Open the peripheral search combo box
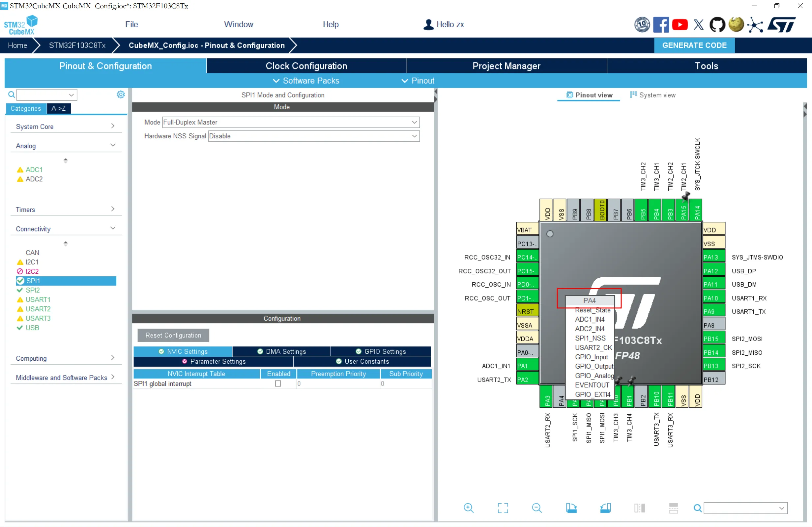This screenshot has height=527, width=812. click(47, 95)
